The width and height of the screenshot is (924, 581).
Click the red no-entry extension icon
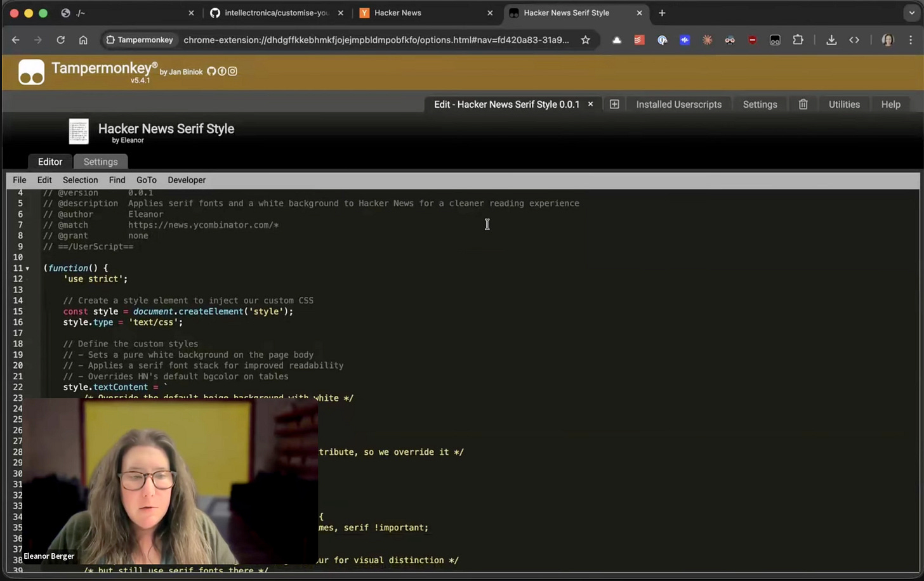tap(752, 40)
